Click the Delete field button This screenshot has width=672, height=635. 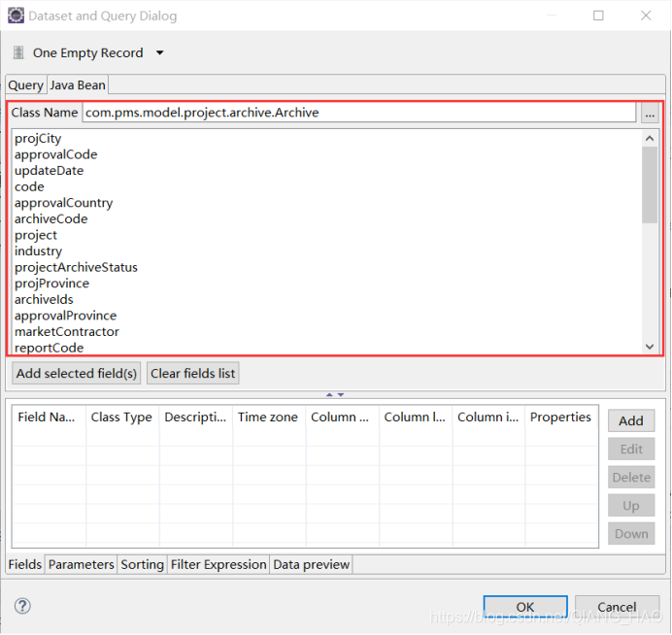(x=631, y=478)
